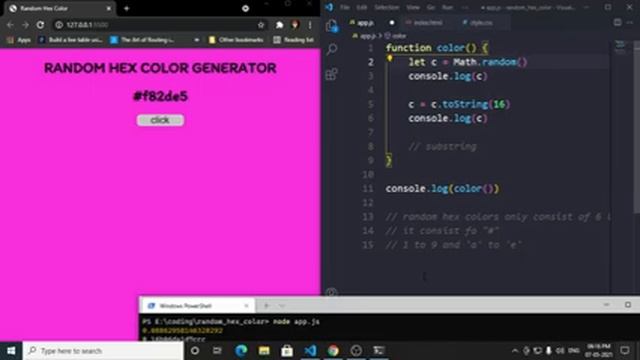Click the unsaved dot on the app.js tab
This screenshot has height=360, width=640.
click(392, 23)
